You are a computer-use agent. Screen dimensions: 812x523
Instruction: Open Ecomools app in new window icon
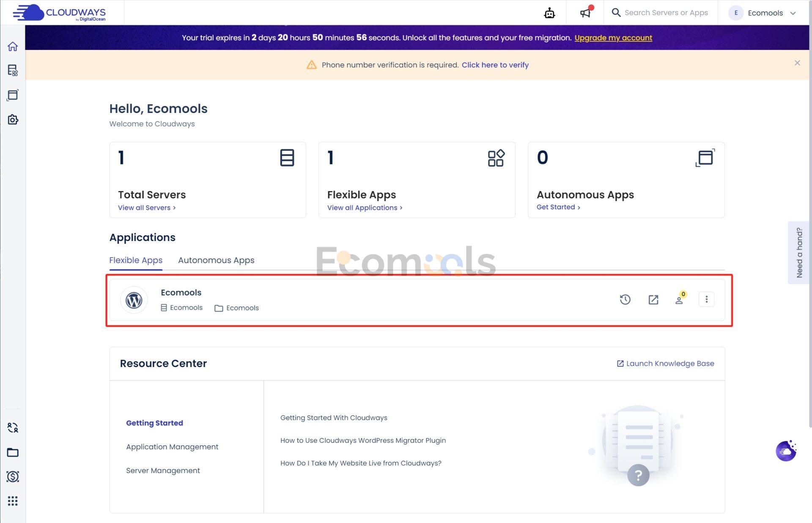tap(653, 300)
